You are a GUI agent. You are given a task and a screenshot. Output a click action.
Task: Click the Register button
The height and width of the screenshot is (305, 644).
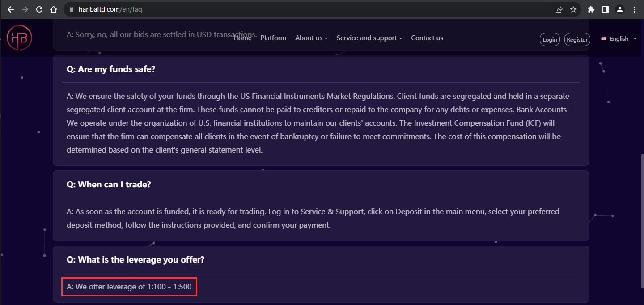(x=577, y=39)
